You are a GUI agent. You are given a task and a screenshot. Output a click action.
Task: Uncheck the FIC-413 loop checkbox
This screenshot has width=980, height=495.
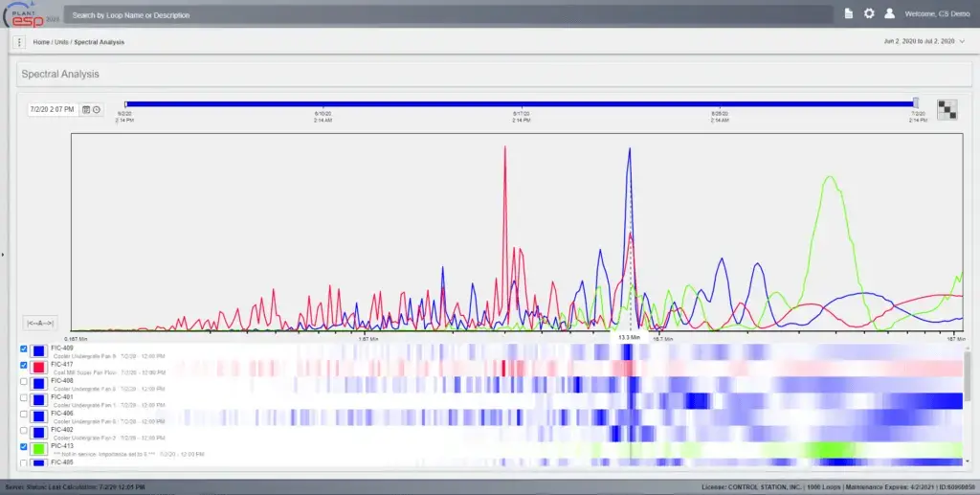pos(24,447)
